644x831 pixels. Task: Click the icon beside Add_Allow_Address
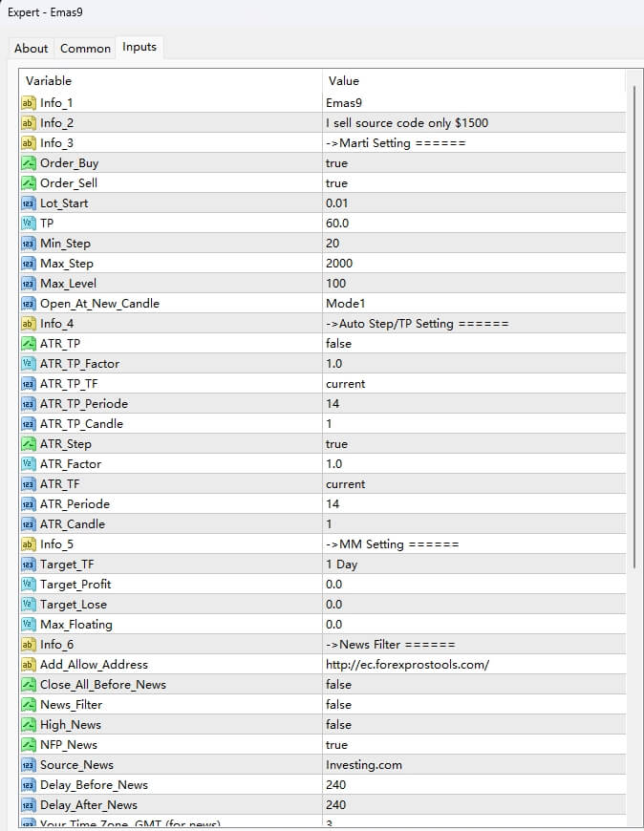(28, 665)
